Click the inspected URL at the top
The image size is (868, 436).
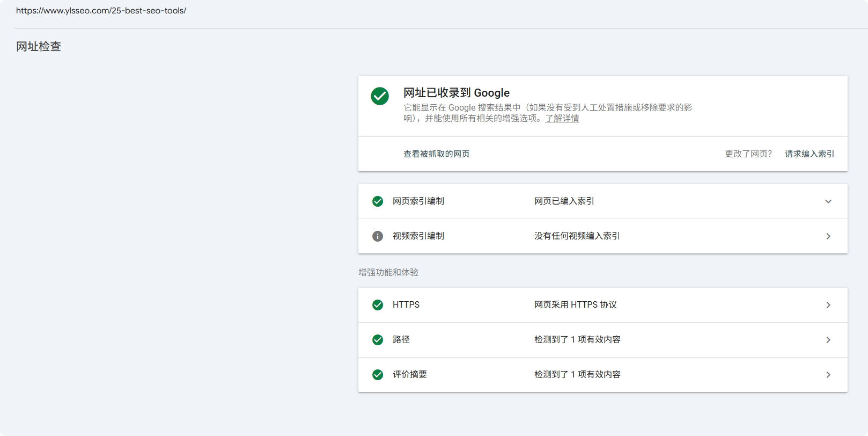point(101,11)
